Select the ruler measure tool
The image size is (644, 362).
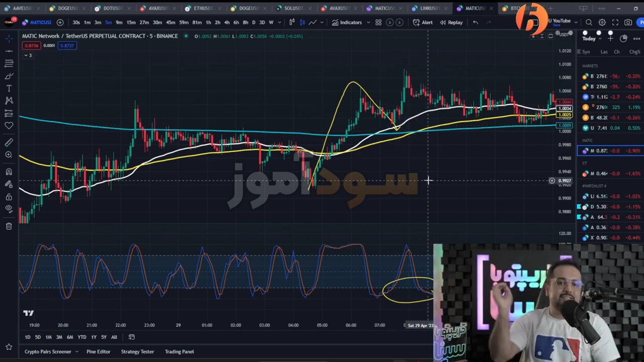click(9, 143)
